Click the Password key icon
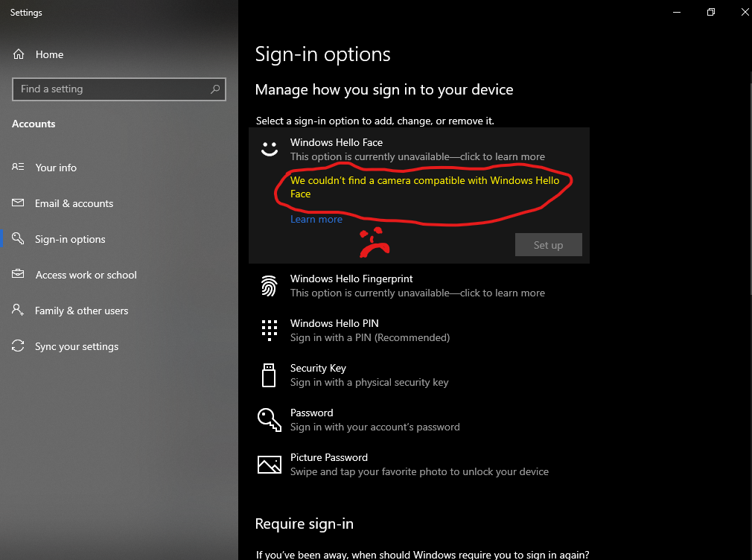Screen dimensions: 752x560 click(x=269, y=420)
